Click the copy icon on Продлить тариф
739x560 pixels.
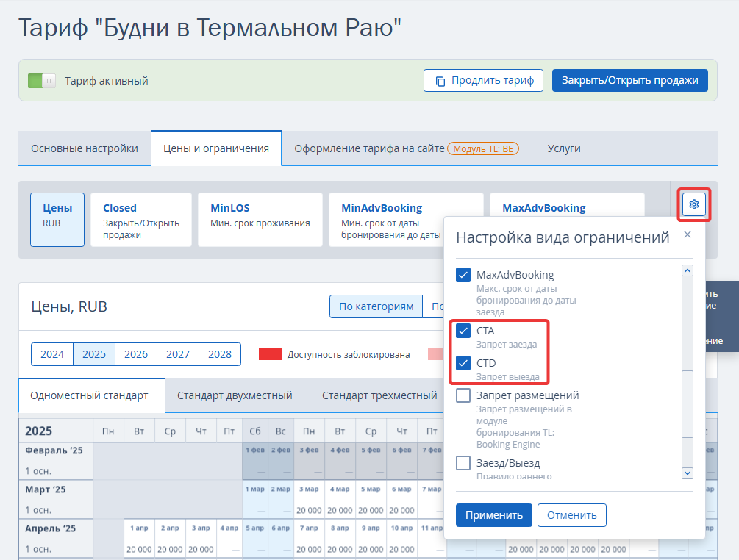pyautogui.click(x=440, y=81)
